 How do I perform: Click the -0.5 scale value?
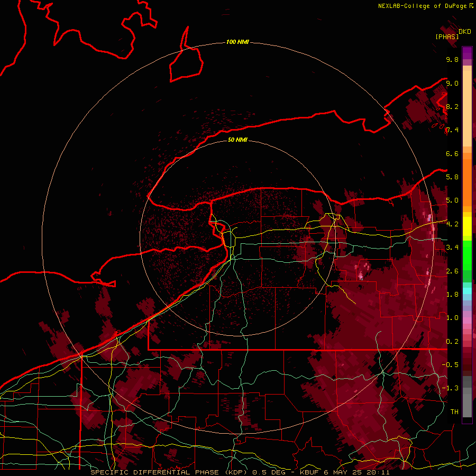(450, 364)
